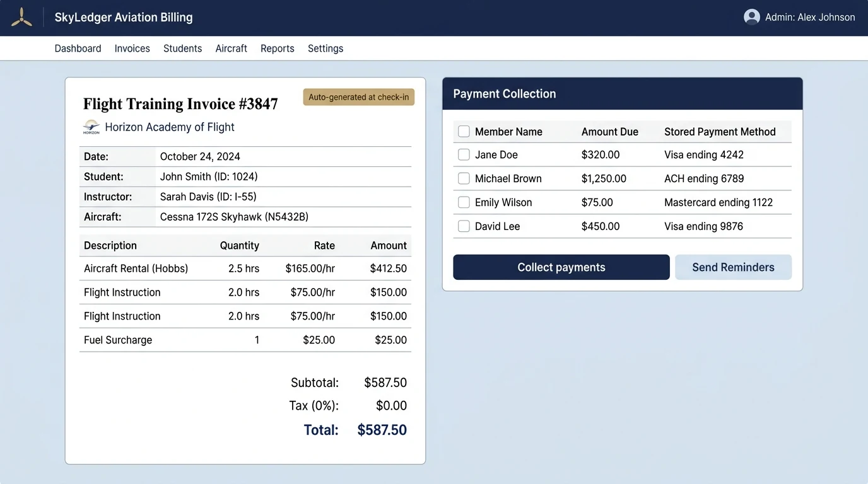Click Jane Doe's $320.00 amount
This screenshot has width=868, height=484.
(601, 154)
